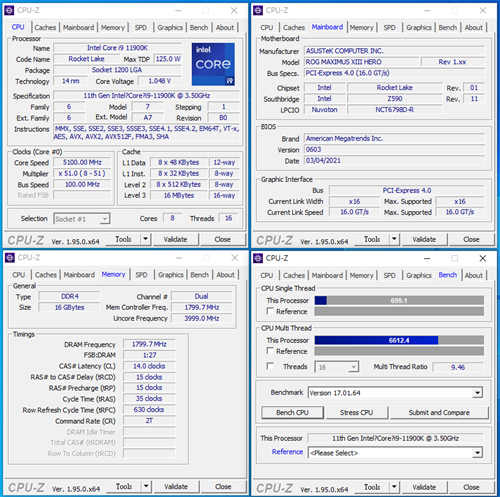Click the CAS# Latency 14.0 clocks value

pos(149,366)
